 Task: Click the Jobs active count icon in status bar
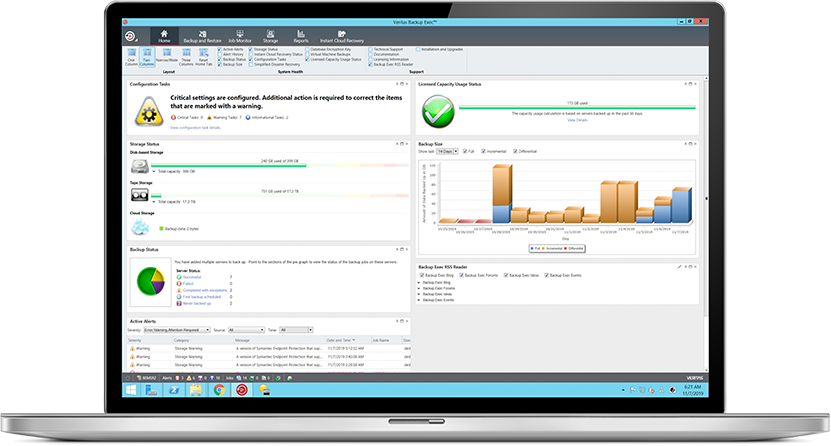click(x=240, y=378)
